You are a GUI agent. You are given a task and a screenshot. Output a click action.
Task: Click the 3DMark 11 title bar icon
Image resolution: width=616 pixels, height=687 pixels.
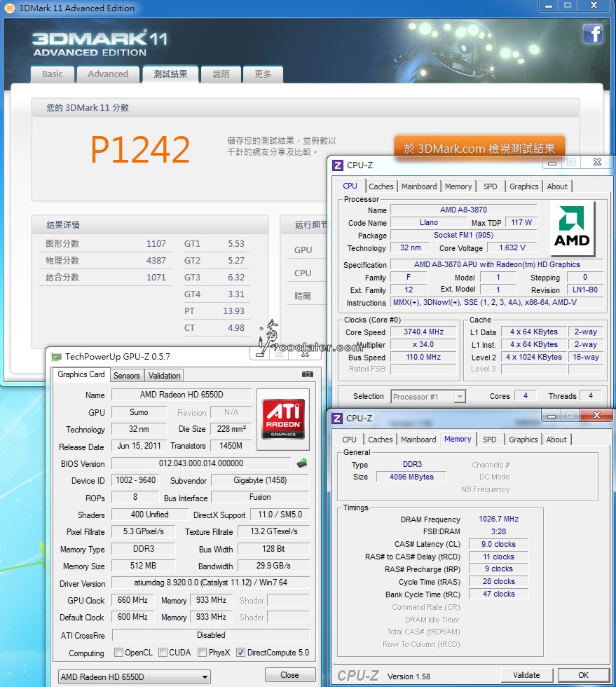pos(9,8)
